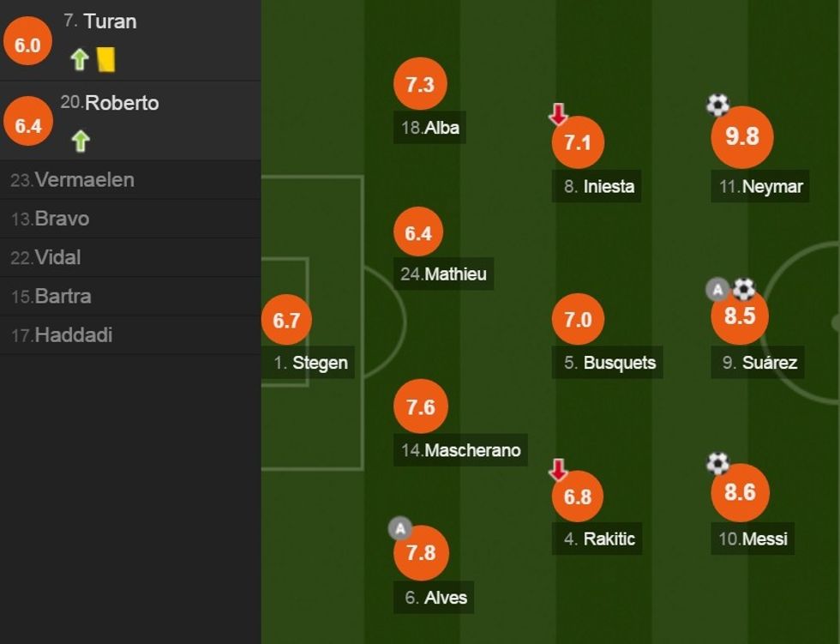The width and height of the screenshot is (840, 644).
Task: Click Suárez's goal ball icon
Action: [x=743, y=289]
